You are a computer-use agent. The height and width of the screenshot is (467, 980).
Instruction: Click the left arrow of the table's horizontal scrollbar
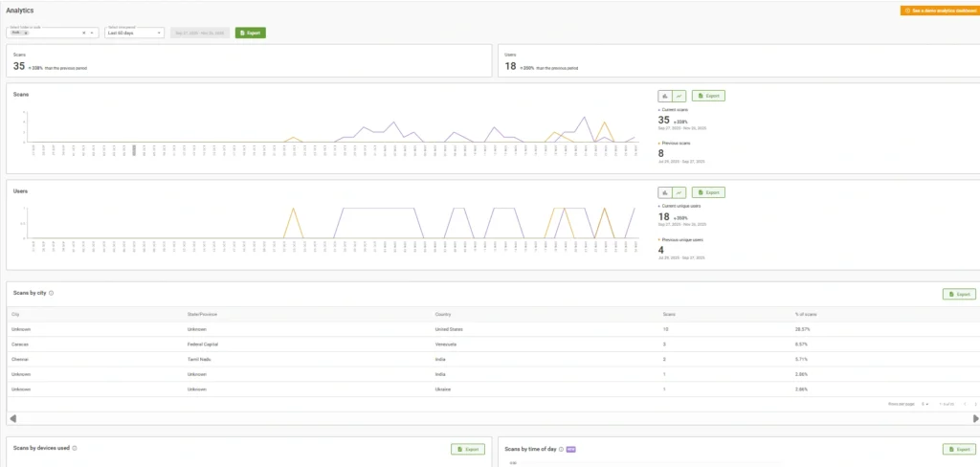pyautogui.click(x=13, y=418)
